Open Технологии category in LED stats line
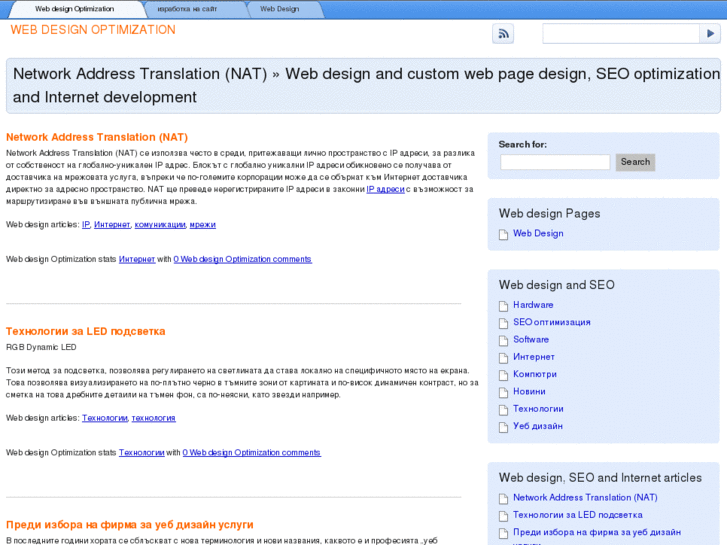The height and width of the screenshot is (545, 727). pos(141,453)
